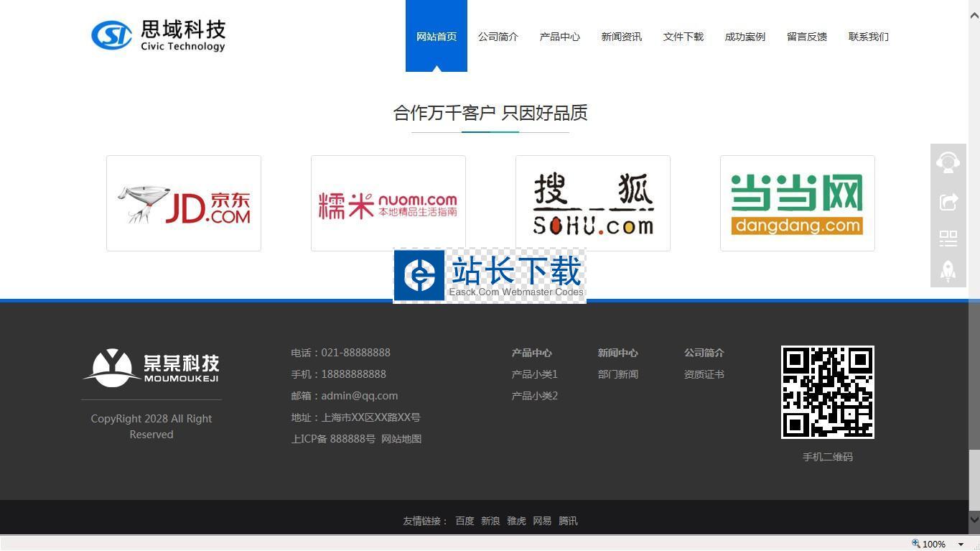Visit the 雅虎 friendly link

click(x=516, y=521)
